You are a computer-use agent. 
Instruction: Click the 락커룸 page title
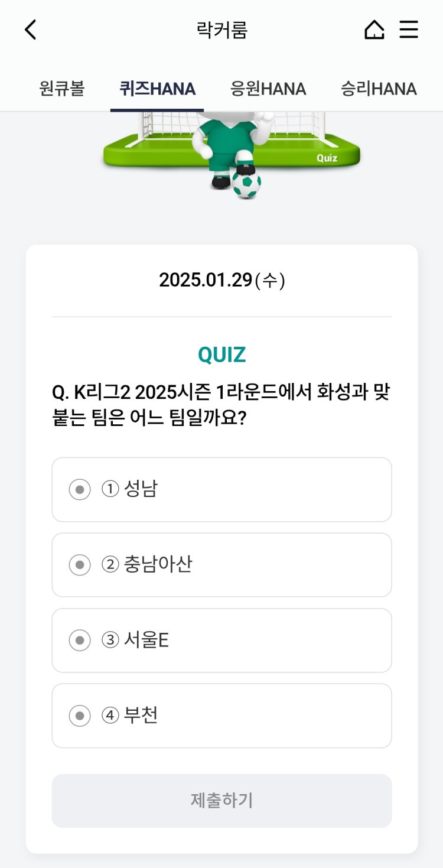tap(221, 30)
